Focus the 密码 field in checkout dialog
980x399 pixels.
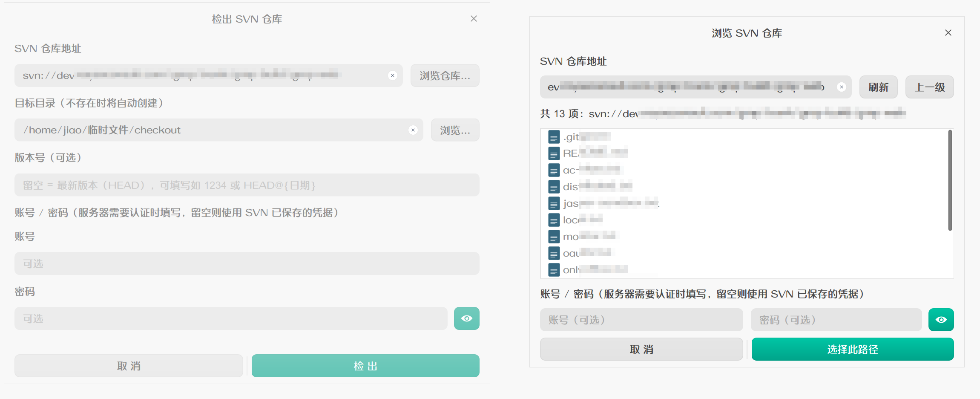(x=231, y=318)
